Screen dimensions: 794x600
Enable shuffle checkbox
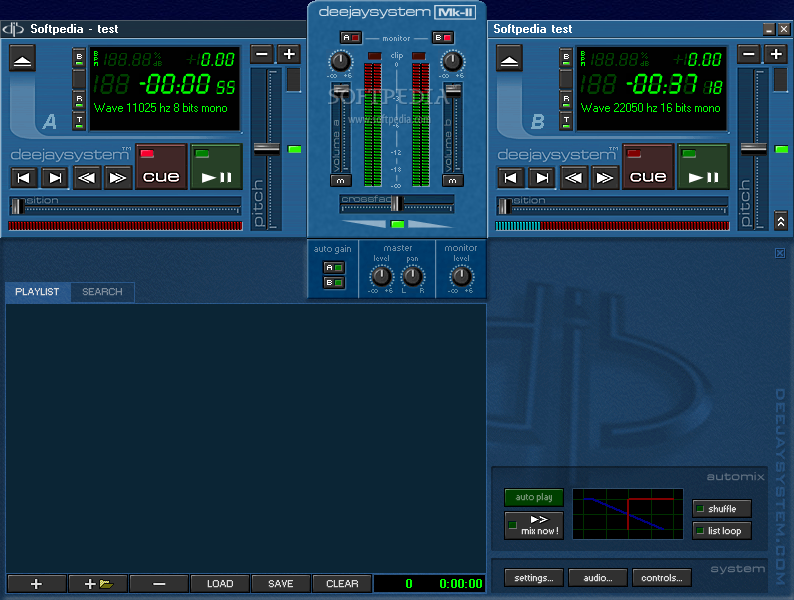tap(722, 509)
